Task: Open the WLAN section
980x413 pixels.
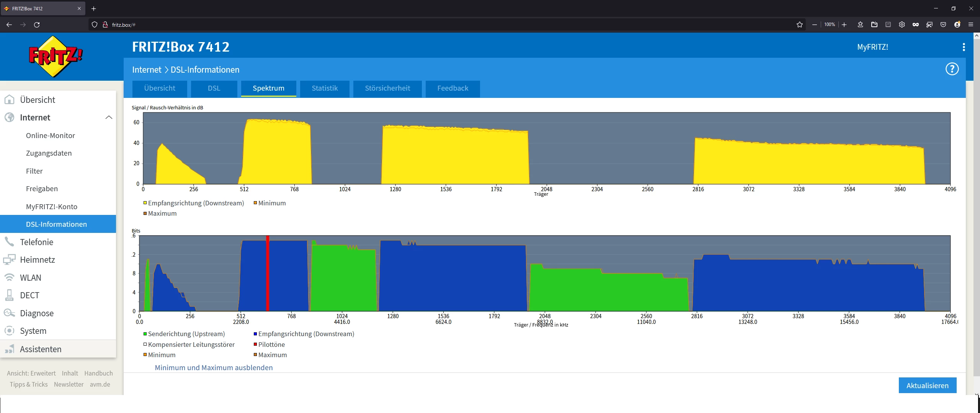Action: [x=30, y=278]
